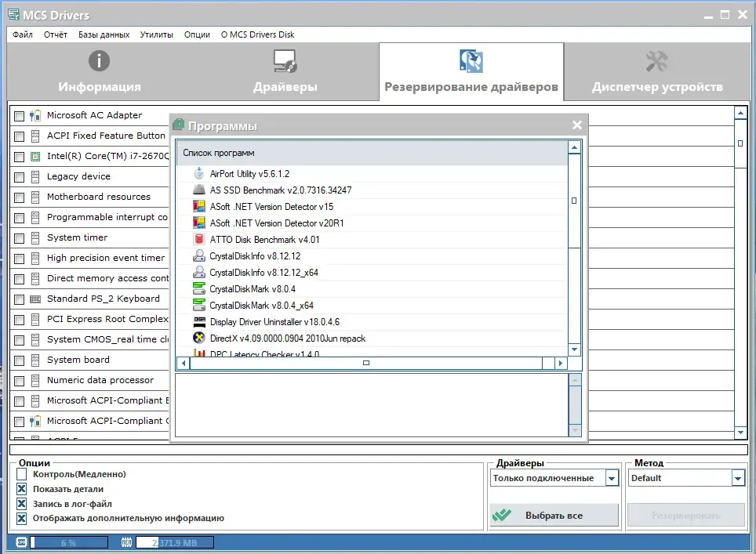The height and width of the screenshot is (554, 756).
Task: Open the Метод Default dropdown
Action: (738, 478)
